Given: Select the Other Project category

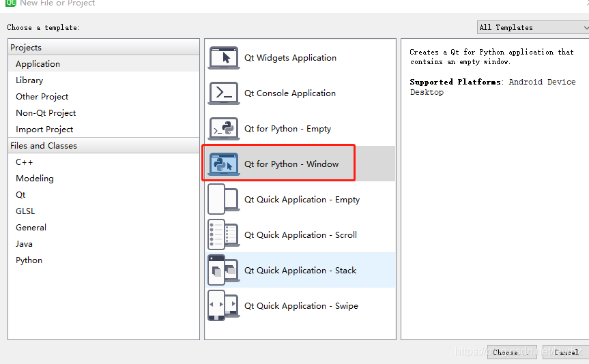Looking at the screenshot, I should [x=104, y=96].
